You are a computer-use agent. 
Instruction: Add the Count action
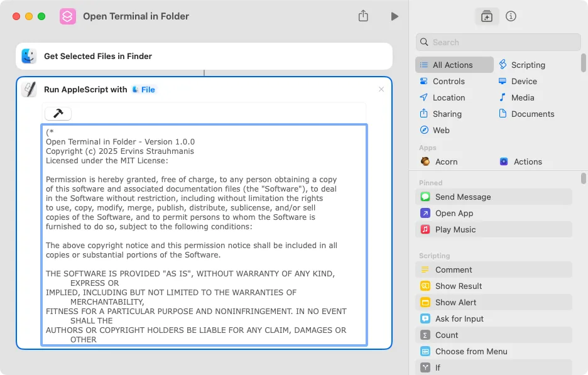pyautogui.click(x=494, y=335)
